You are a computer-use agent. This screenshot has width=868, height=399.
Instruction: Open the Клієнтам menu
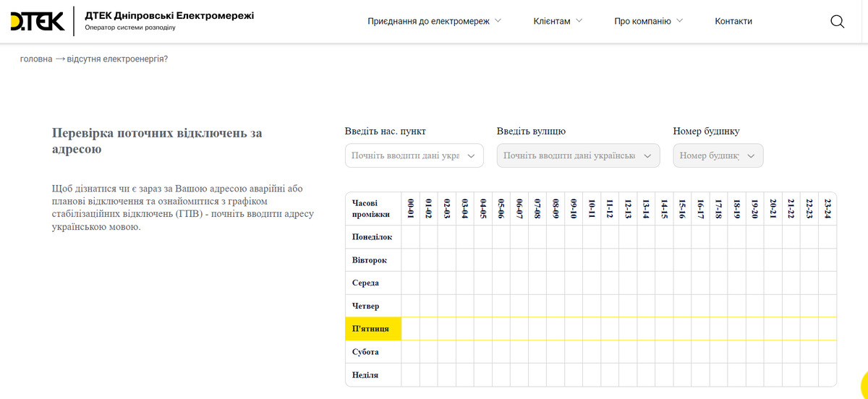(x=558, y=22)
